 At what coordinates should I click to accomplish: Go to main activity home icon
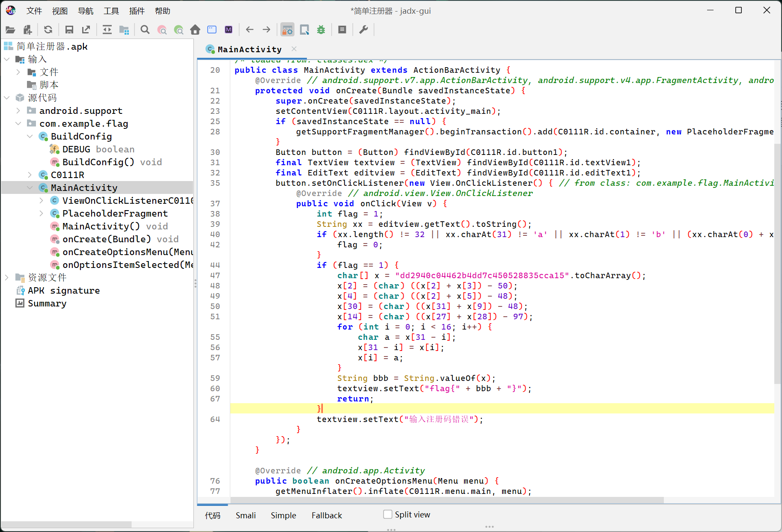[x=195, y=30]
